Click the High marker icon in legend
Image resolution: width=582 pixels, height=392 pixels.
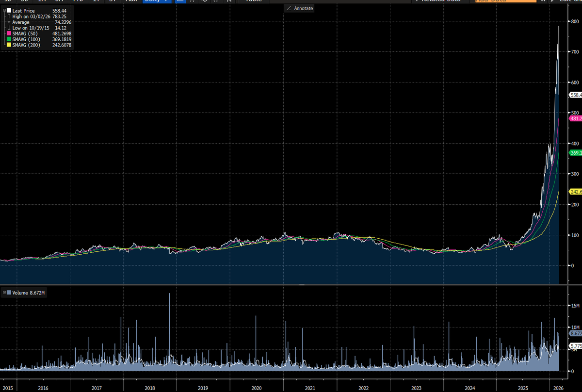[x=9, y=16]
